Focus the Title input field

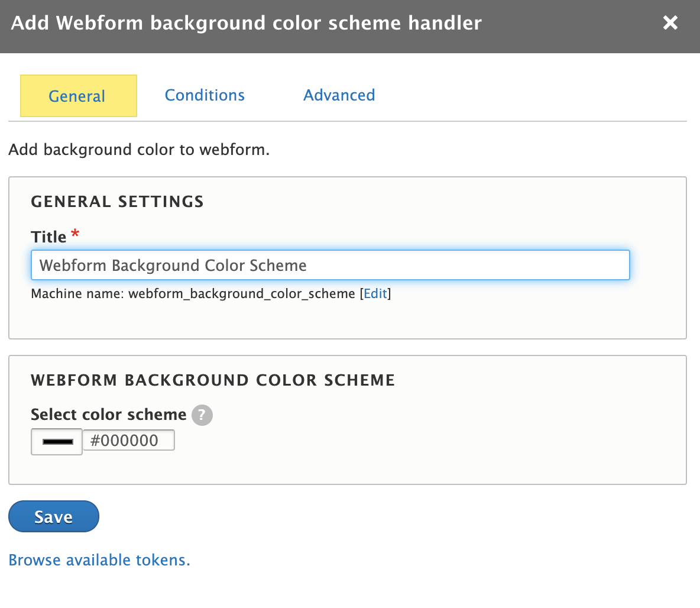330,265
